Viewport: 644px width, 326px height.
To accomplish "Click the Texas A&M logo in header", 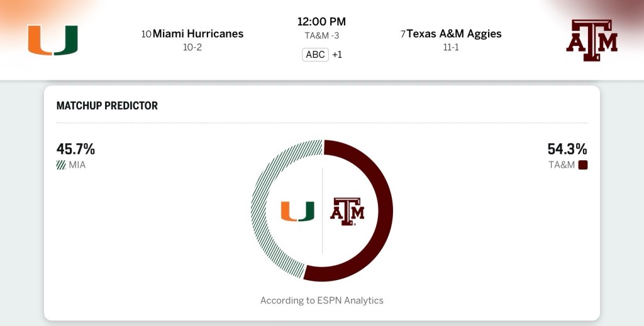I will (592, 40).
